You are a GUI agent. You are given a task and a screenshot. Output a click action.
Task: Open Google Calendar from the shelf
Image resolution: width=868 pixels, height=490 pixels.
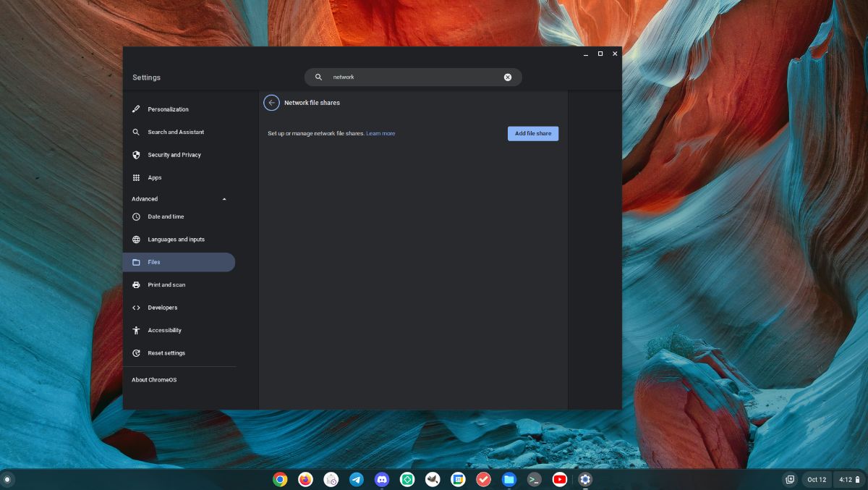click(x=458, y=479)
